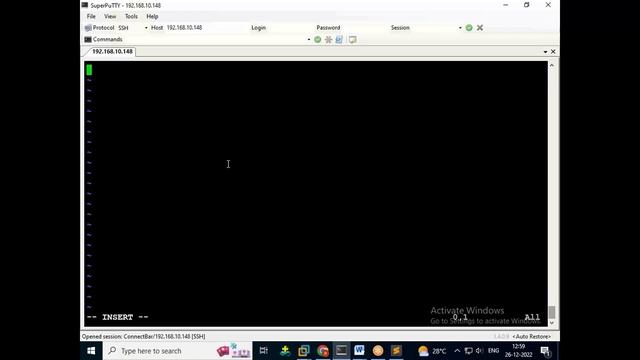Expand the Commands dropdown arrow
Viewport: 640px width, 360px height.
309,40
